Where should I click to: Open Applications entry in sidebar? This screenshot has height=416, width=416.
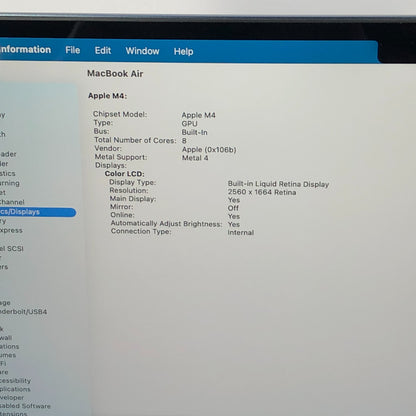[15, 389]
